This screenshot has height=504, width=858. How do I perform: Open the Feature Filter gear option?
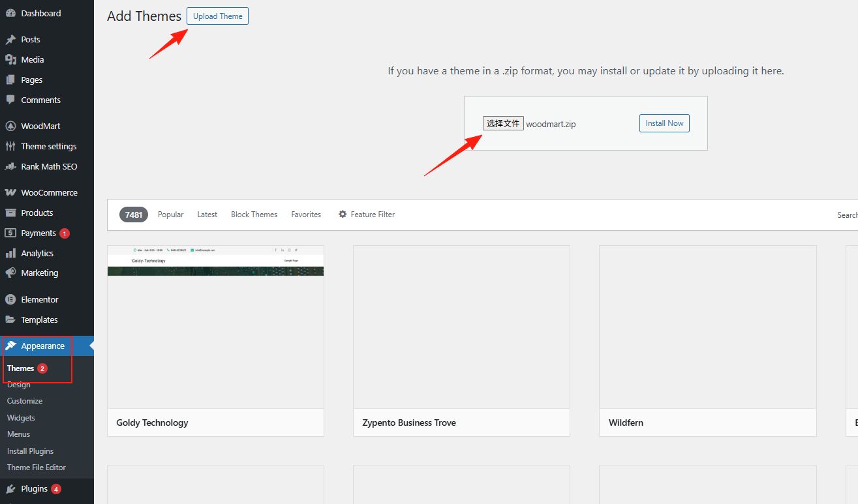click(x=366, y=215)
